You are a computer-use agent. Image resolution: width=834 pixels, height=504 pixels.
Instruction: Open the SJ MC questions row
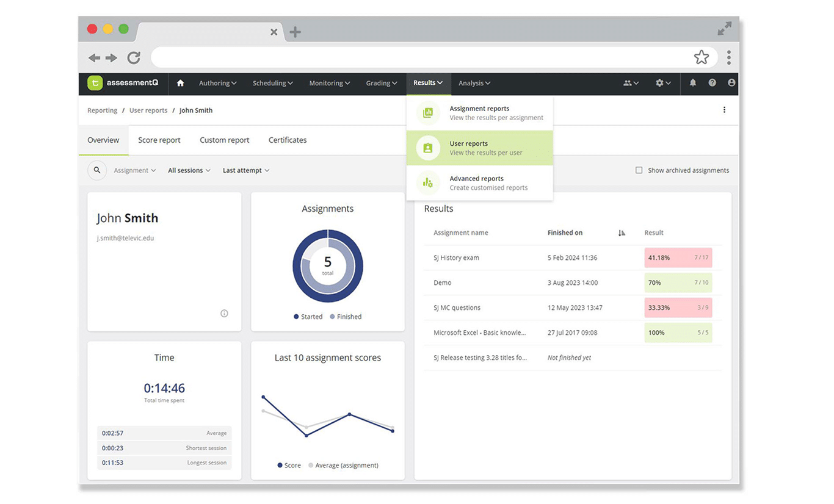pyautogui.click(x=573, y=308)
